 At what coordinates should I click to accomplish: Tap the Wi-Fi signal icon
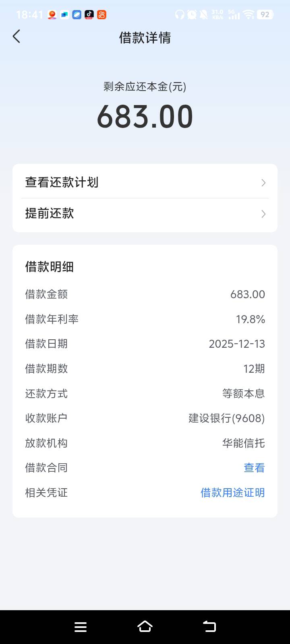249,14
